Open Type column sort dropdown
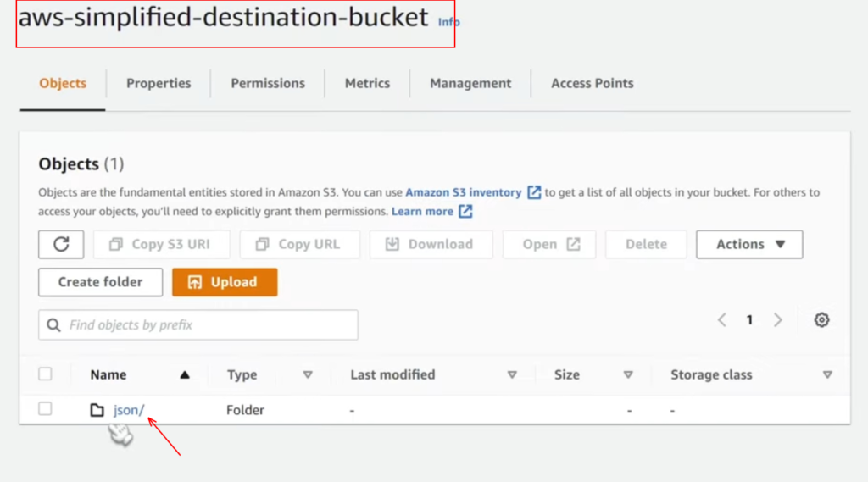Viewport: 868px width, 482px height. [x=308, y=375]
